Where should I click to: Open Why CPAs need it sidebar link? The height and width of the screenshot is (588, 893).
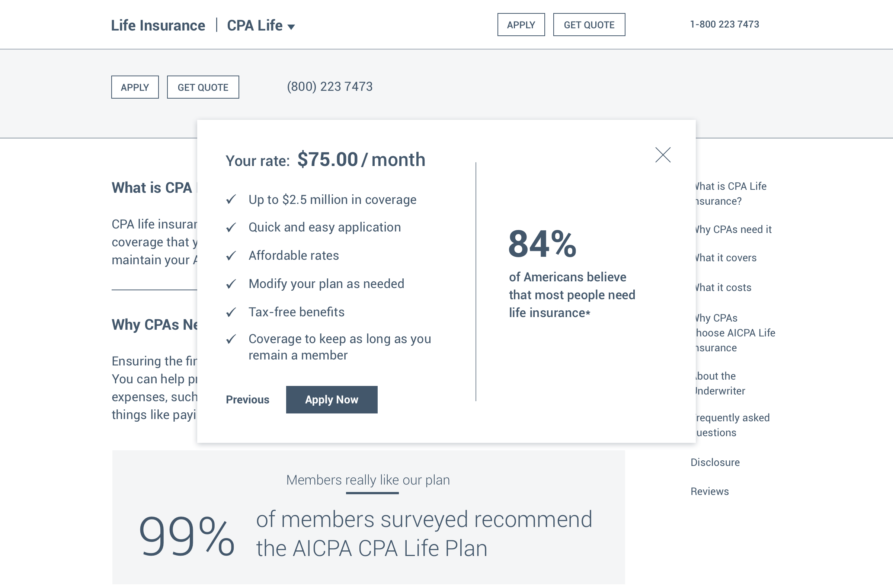click(x=733, y=229)
